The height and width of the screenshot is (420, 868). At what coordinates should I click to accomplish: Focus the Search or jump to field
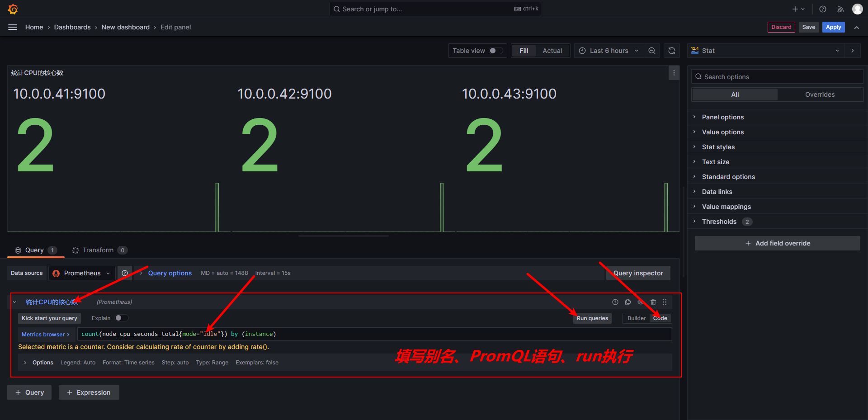[435, 9]
